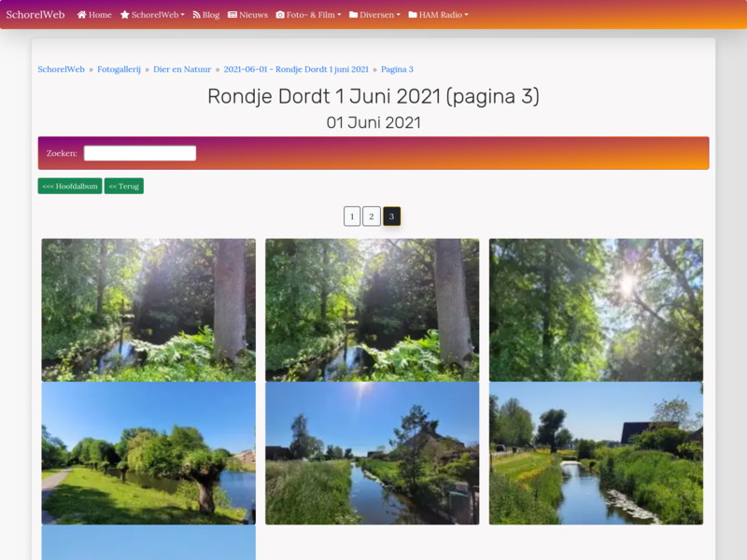Expand the SchorelWeb dropdown caret
This screenshot has height=560, width=747.
coord(182,15)
